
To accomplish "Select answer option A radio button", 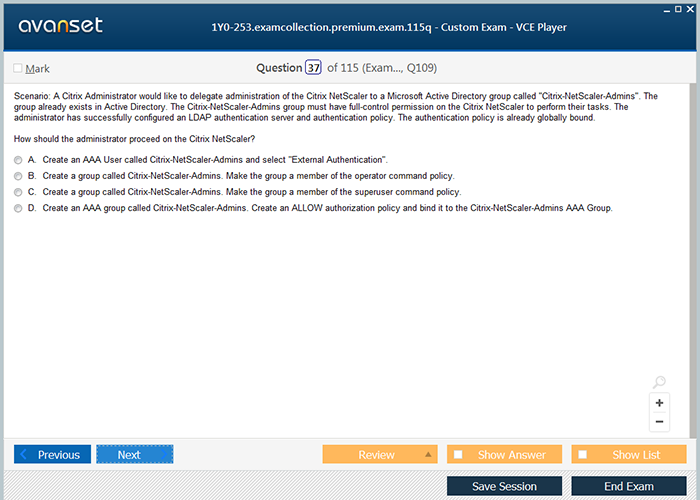I will tap(18, 160).
